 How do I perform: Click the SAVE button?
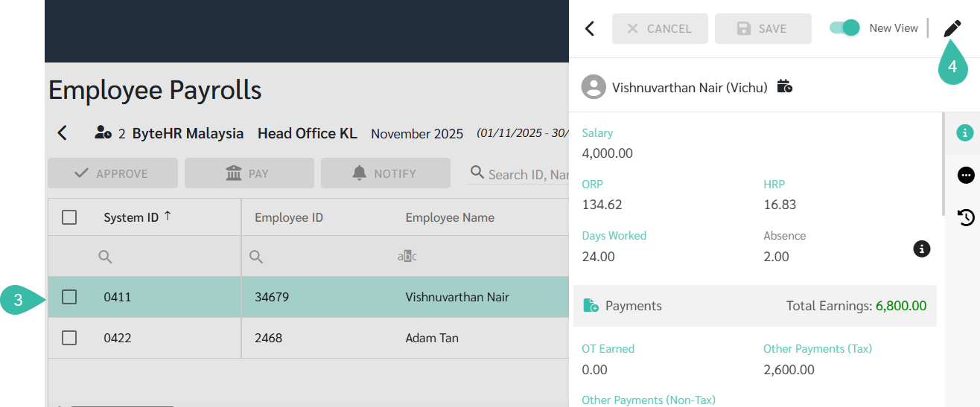[763, 28]
